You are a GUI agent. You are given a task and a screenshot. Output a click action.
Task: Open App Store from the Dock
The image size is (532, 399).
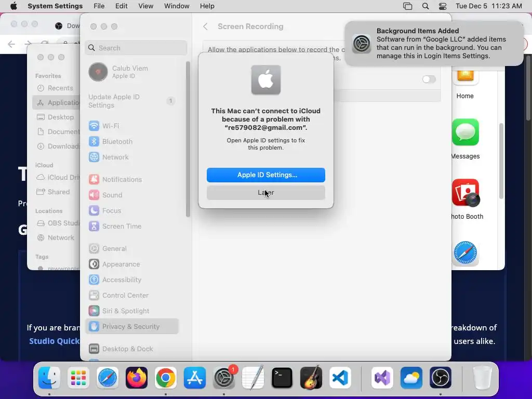(x=195, y=377)
